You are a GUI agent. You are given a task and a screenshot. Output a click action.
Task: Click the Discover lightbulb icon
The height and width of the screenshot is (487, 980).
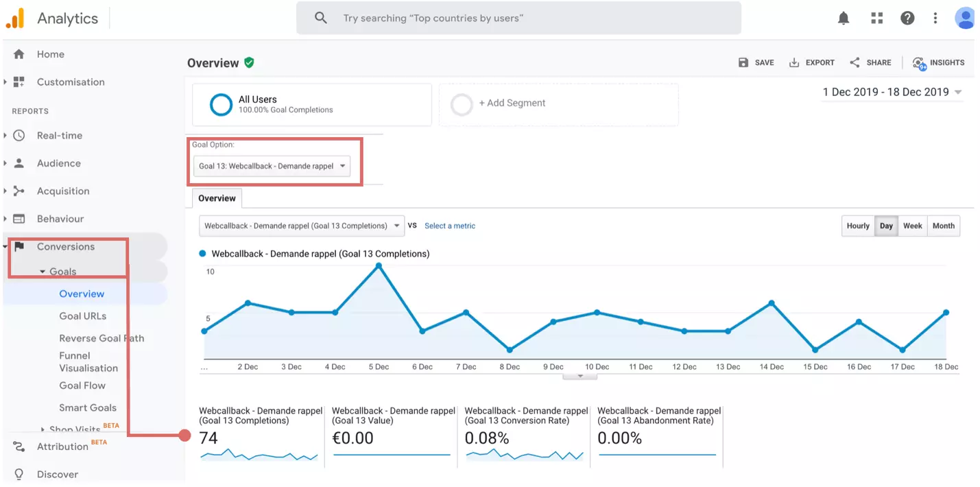coord(19,474)
